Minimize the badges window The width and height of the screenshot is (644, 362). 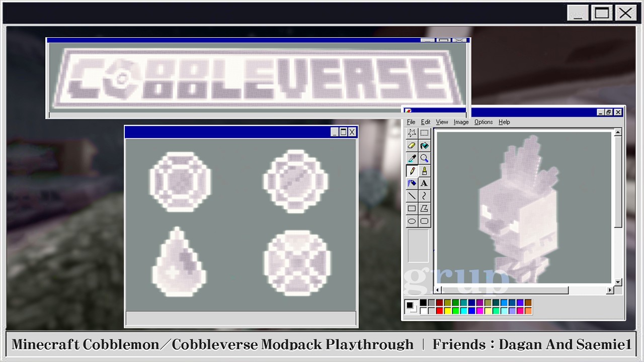pos(335,132)
